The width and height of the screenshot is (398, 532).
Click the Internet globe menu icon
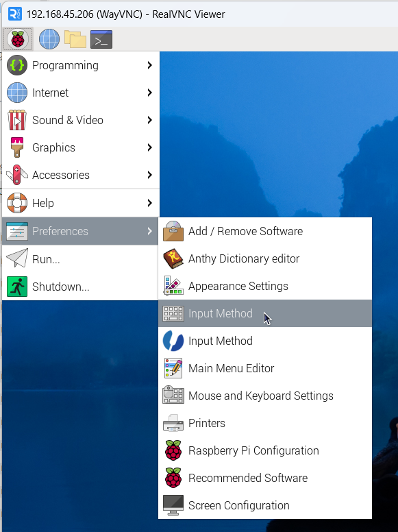click(17, 93)
